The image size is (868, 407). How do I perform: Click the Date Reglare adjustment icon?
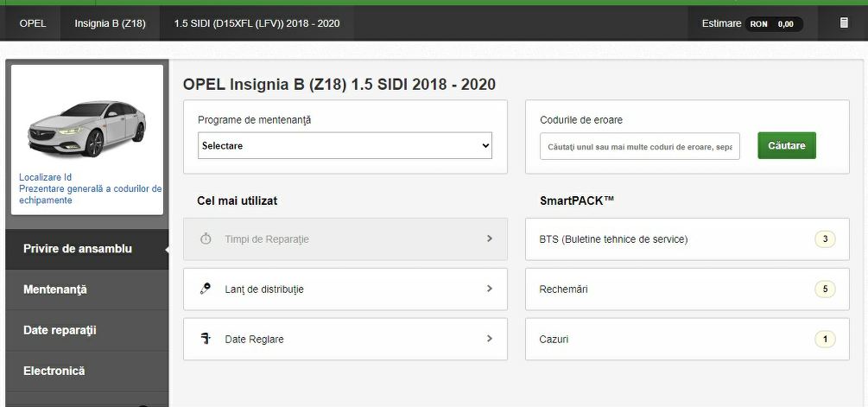(206, 339)
